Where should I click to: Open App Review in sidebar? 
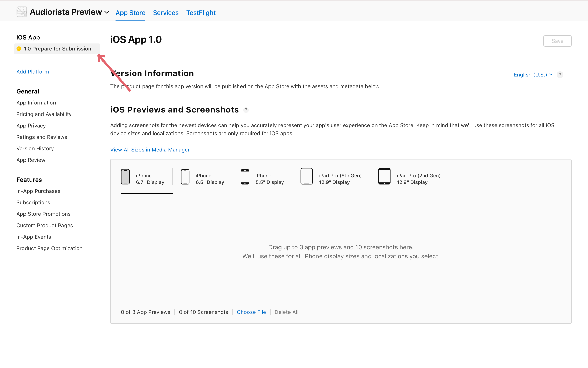point(31,160)
